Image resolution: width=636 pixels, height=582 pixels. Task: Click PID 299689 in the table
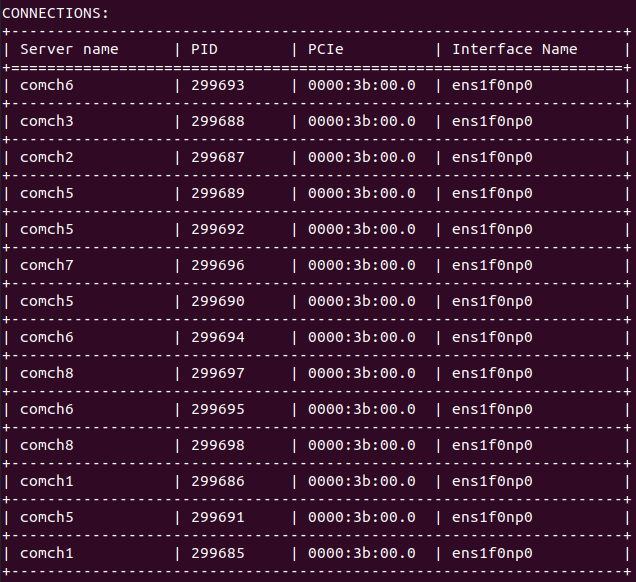point(217,193)
